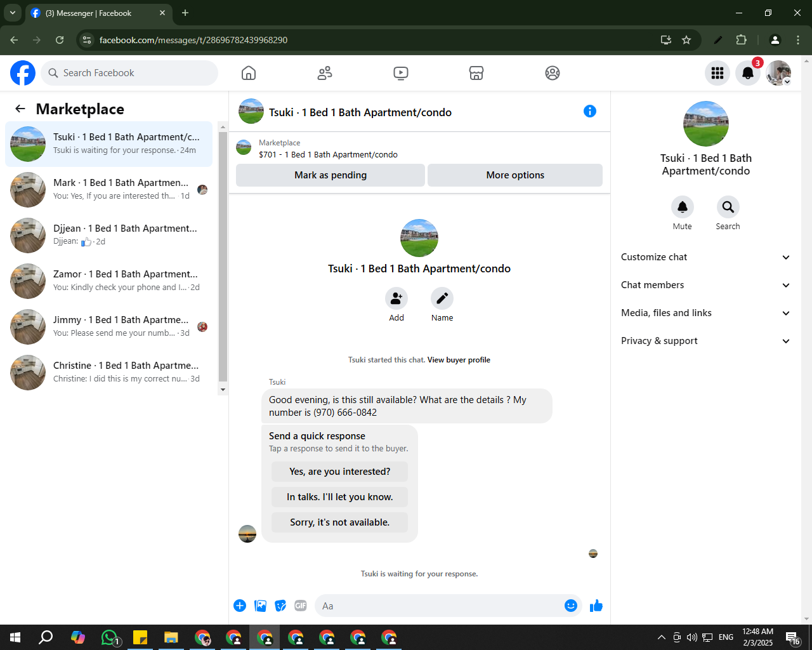
Task: Open Zamor's conversation in the list
Action: [x=109, y=281]
